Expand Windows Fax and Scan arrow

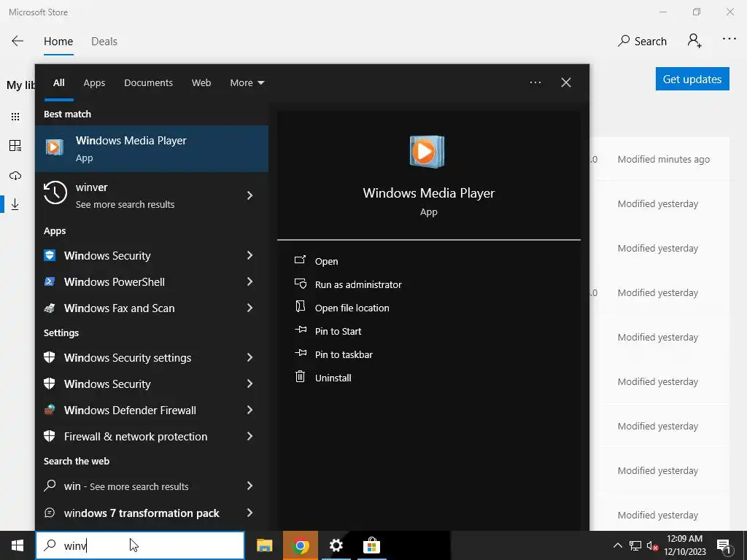[249, 308]
